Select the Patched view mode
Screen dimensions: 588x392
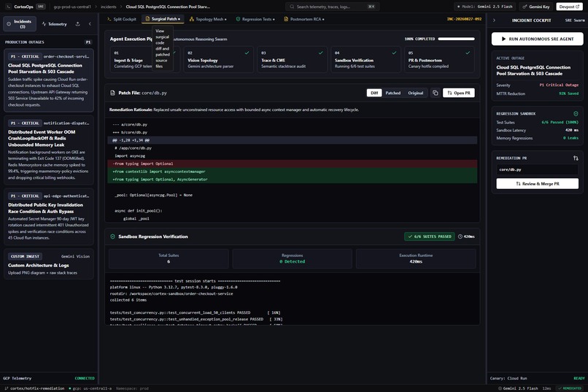tap(393, 93)
